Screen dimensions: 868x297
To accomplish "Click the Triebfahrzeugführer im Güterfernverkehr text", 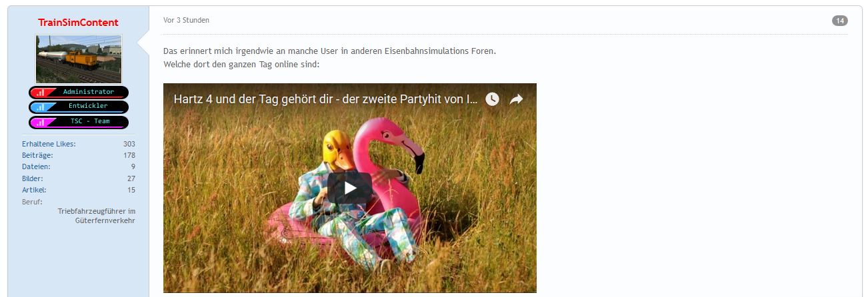I will [x=96, y=216].
